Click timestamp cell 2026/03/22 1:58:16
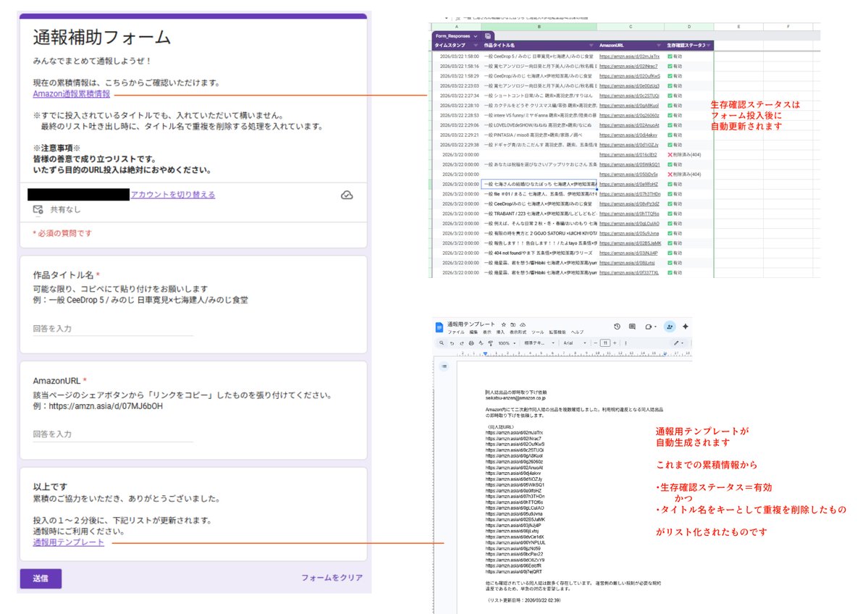The height and width of the screenshot is (614, 868). (x=460, y=67)
